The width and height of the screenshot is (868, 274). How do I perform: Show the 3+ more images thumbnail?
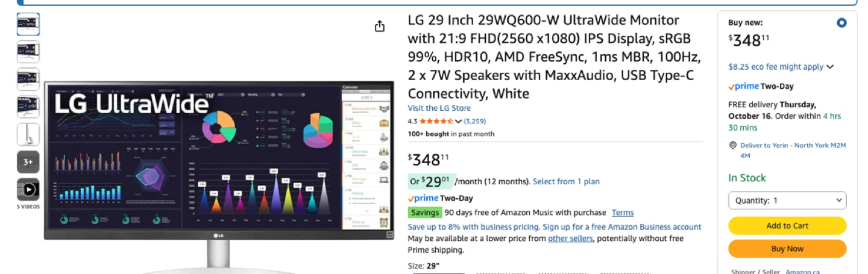(28, 162)
